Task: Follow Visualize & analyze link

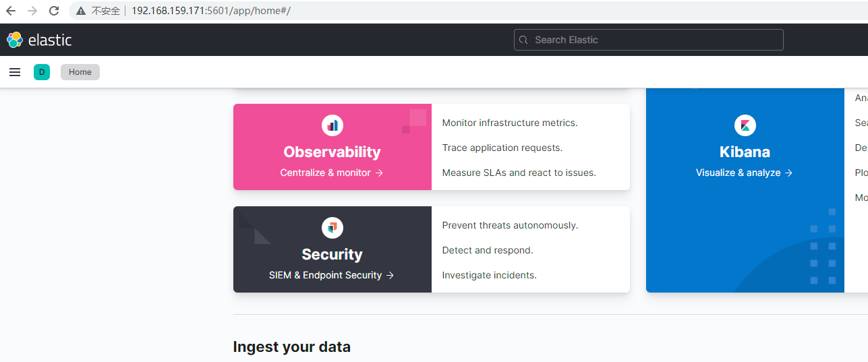Action: tap(745, 173)
